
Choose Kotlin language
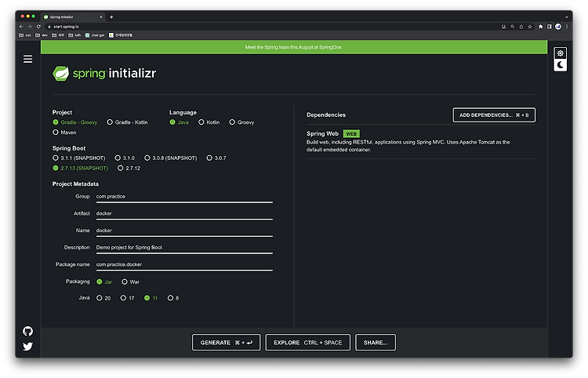[209, 122]
